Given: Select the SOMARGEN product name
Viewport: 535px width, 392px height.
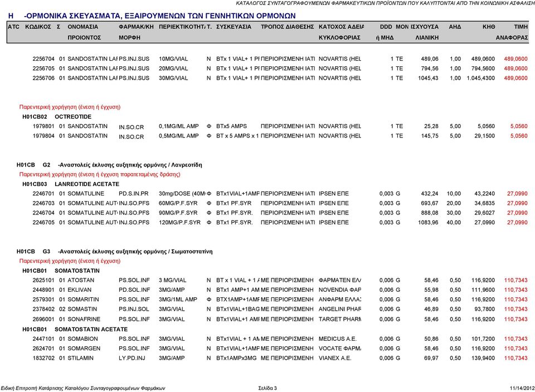Looking at the screenshot, I should (84, 349).
